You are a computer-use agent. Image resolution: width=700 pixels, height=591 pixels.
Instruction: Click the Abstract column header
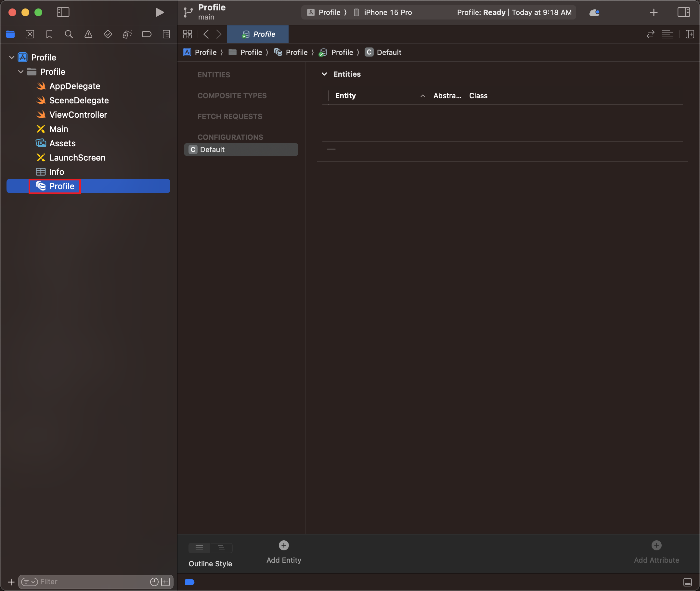[x=447, y=96]
